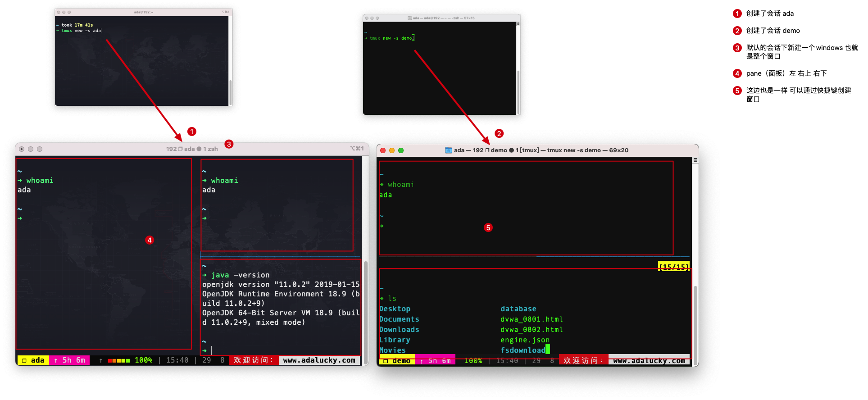This screenshot has height=400, width=868.
Task: Click the battery indicator in ada status bar
Action: (x=118, y=360)
